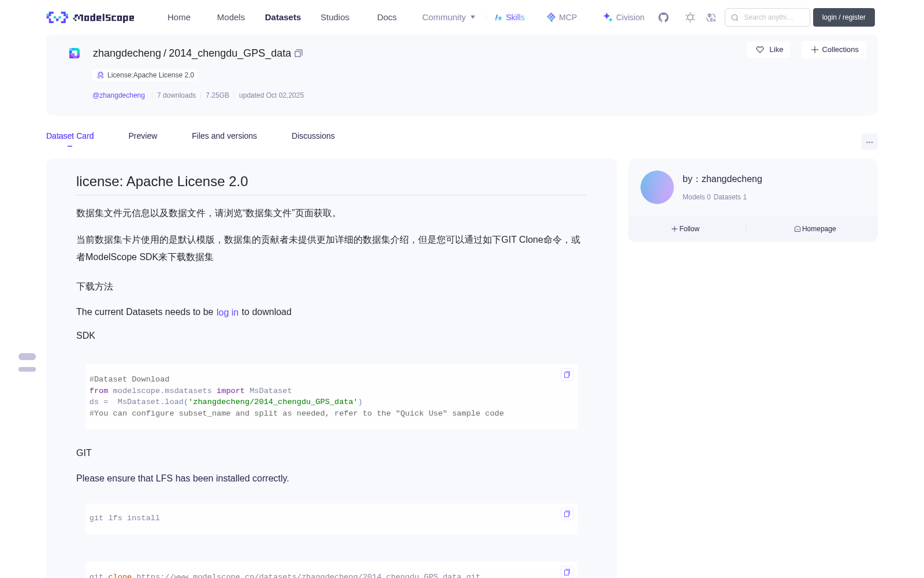Click the heart Like button
This screenshot has height=578, width=924.
click(x=769, y=50)
